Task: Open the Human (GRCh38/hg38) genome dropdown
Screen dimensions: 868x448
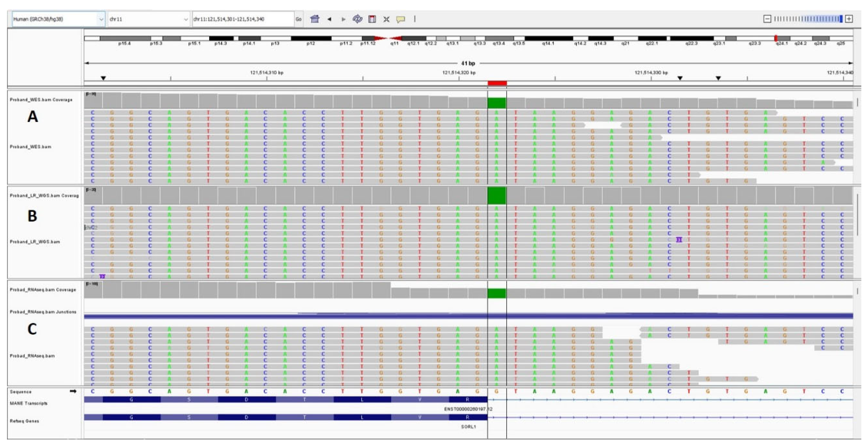Action: click(x=58, y=19)
